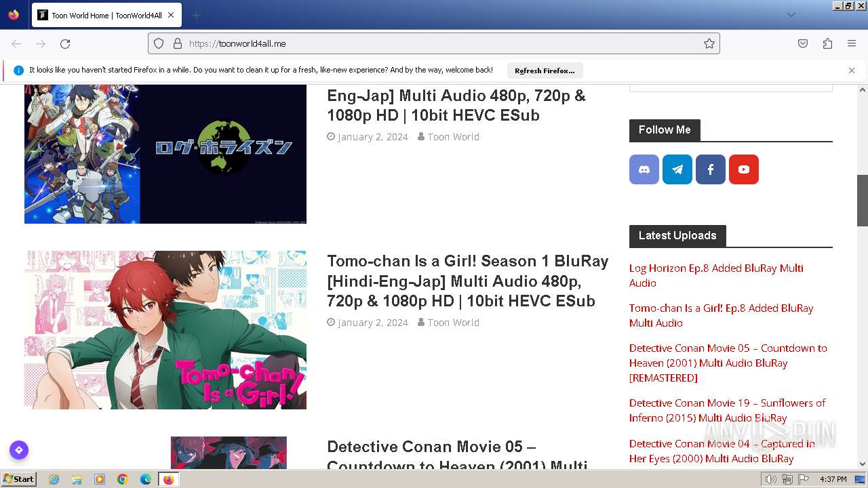The height and width of the screenshot is (488, 868).
Task: Open Tomo-chan Is a Girl Season 1 title
Action: click(468, 281)
